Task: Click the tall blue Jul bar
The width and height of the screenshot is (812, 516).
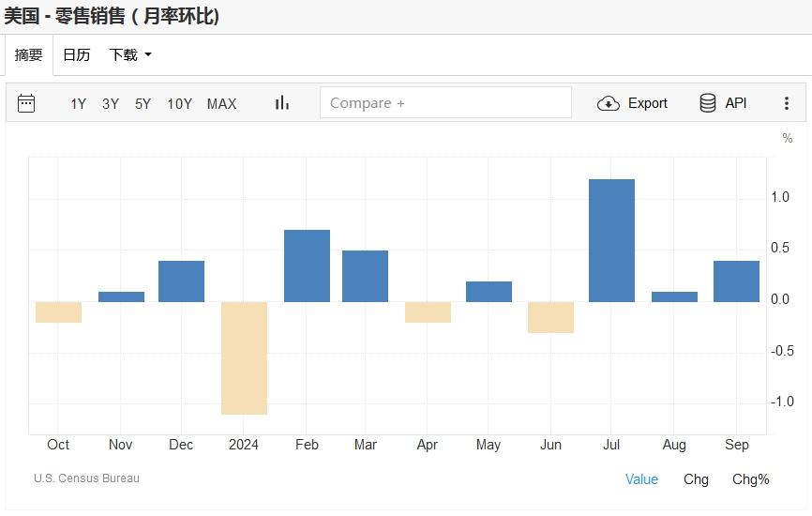Action: coord(611,240)
